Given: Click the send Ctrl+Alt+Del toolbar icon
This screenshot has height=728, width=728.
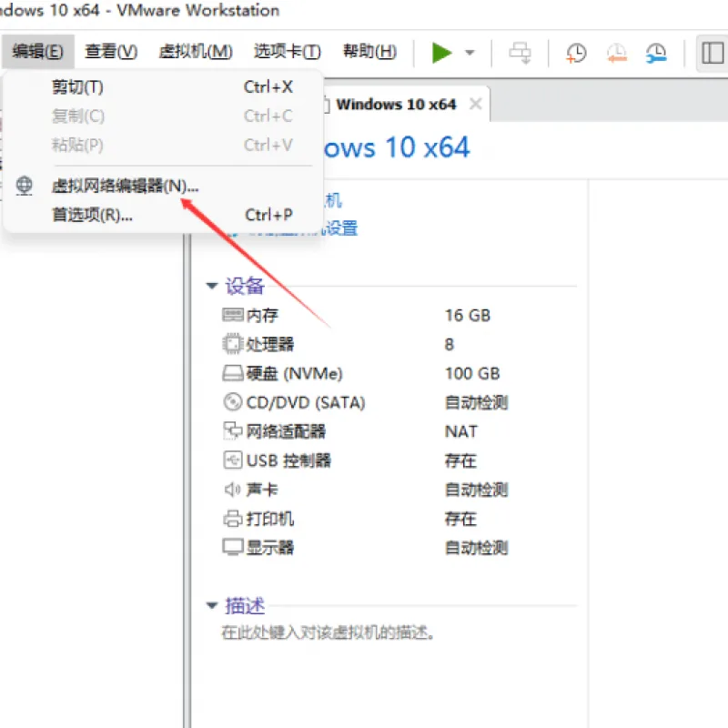Looking at the screenshot, I should 520,53.
